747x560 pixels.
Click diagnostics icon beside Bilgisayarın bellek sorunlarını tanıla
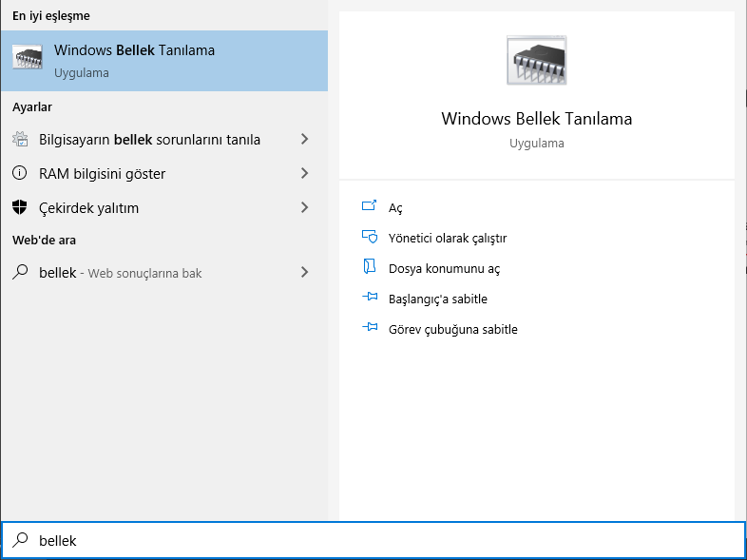[20, 139]
